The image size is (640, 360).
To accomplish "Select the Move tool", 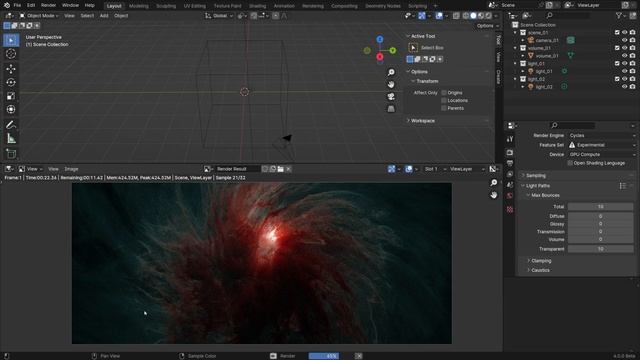I will (11, 69).
